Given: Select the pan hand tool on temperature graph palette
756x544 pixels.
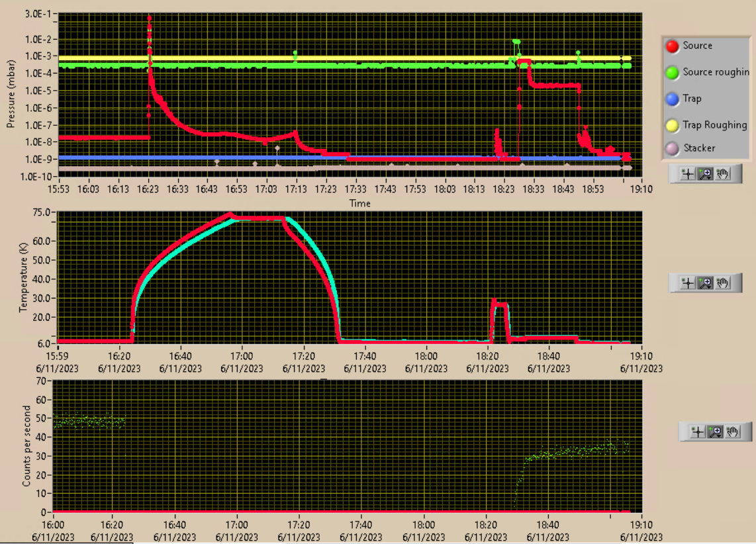Looking at the screenshot, I should 722,283.
